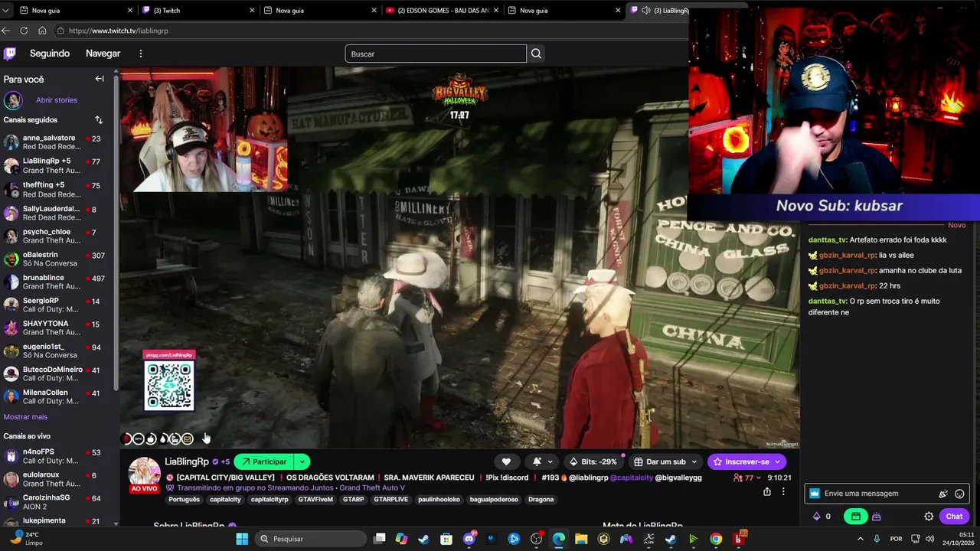Open the emote picker in chat
980x551 pixels.
(959, 494)
